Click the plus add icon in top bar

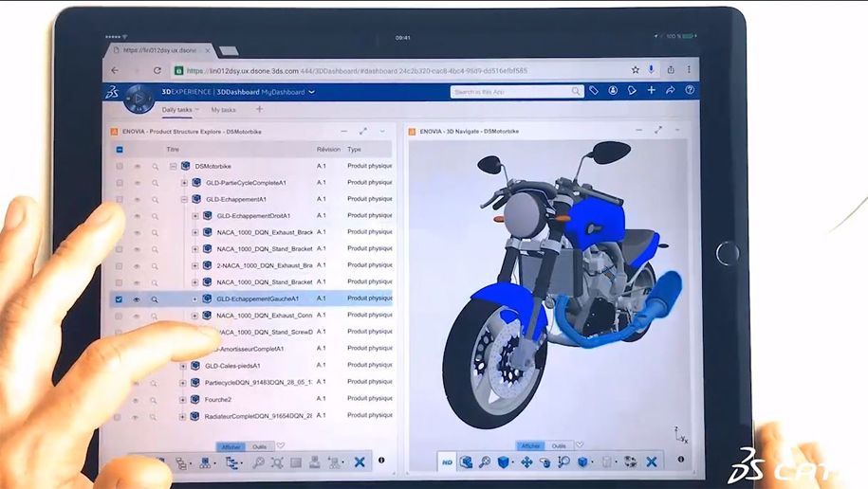(651, 90)
